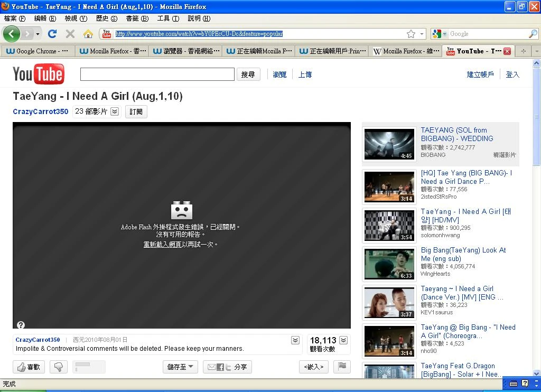Switch to the 正在編輯用戶:Prin tab
Image resolution: width=541 pixels, height=392 pixels.
pos(333,51)
